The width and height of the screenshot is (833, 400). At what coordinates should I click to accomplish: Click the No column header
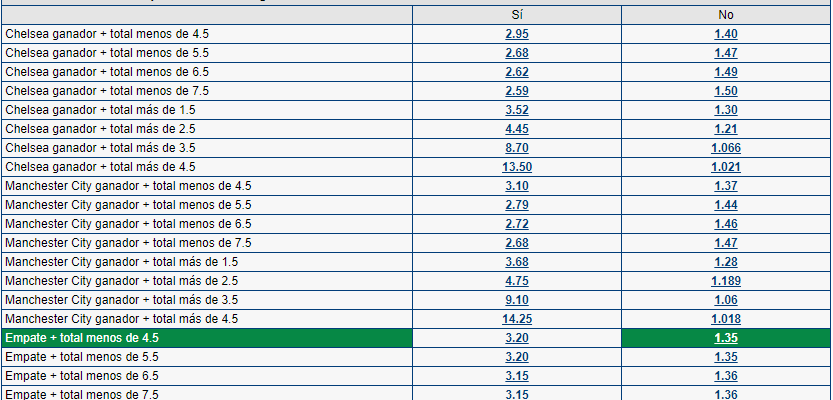pos(726,15)
